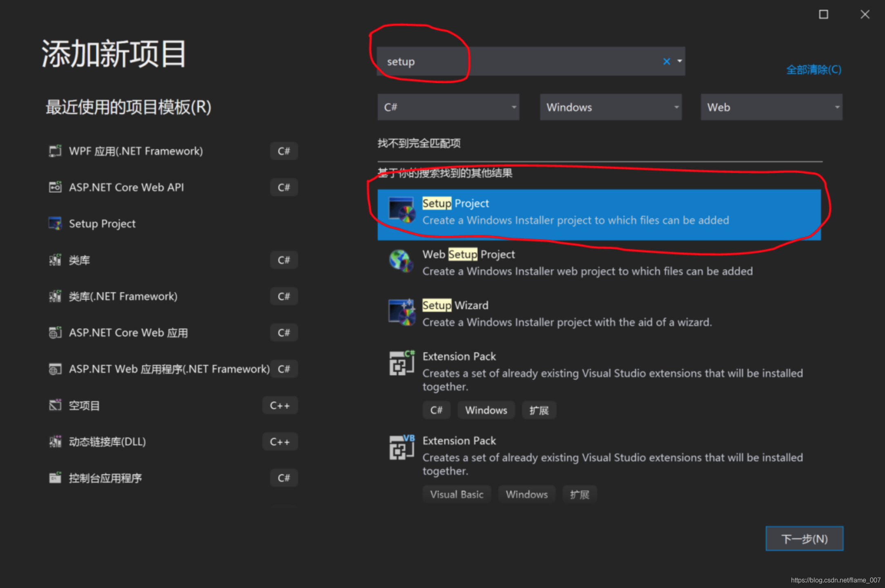Select 控制台应用程序 from recent templates

105,478
